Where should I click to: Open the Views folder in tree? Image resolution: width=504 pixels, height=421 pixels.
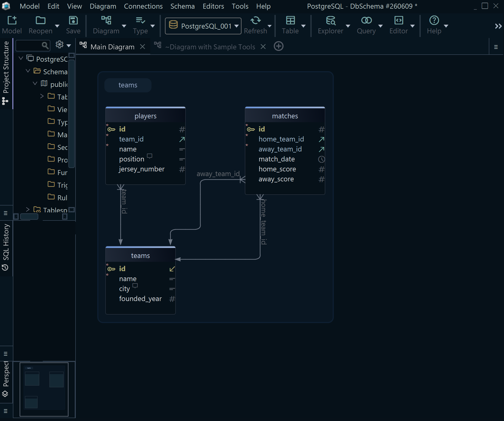coord(58,109)
